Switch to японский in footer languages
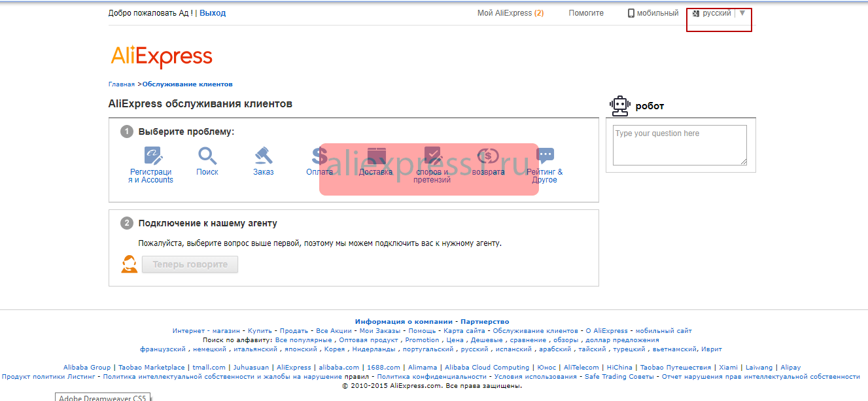This screenshot has height=401, width=868. [301, 349]
